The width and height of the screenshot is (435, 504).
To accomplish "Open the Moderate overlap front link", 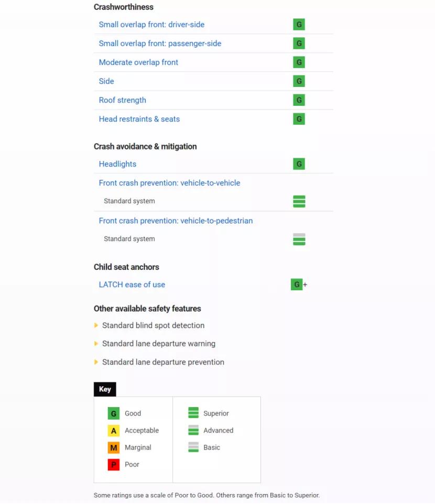I will pos(138,62).
